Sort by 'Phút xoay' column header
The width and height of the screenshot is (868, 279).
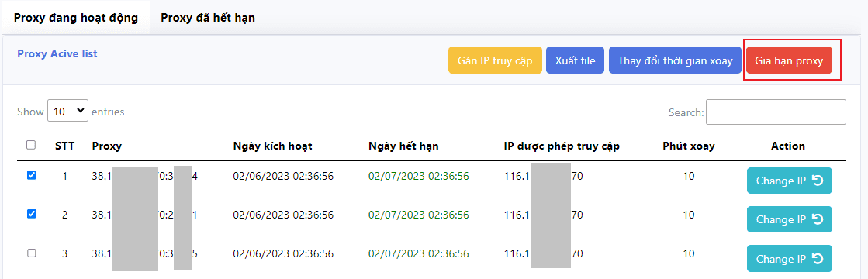pyautogui.click(x=689, y=146)
